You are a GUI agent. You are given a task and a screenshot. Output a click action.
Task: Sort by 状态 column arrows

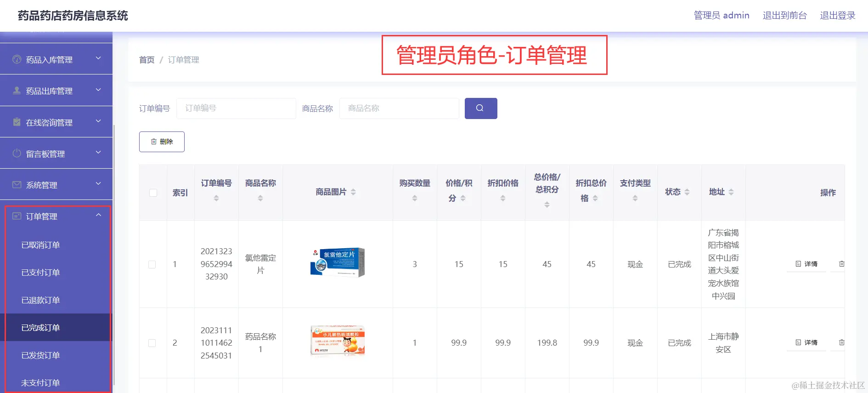(687, 192)
